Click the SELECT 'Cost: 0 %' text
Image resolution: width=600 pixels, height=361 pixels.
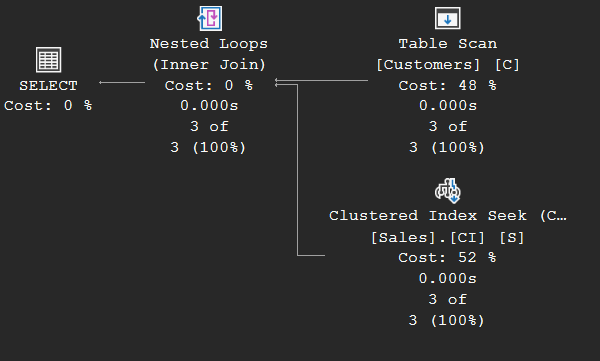point(48,105)
